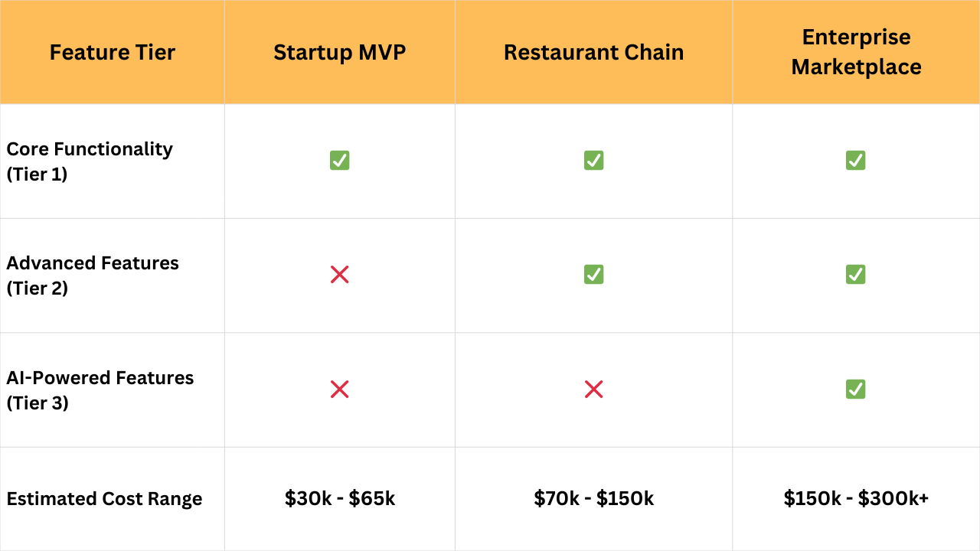Click the Restaurant Chain Core Functionality checkmark
Screen dimensions: 980x551
pyautogui.click(x=593, y=160)
